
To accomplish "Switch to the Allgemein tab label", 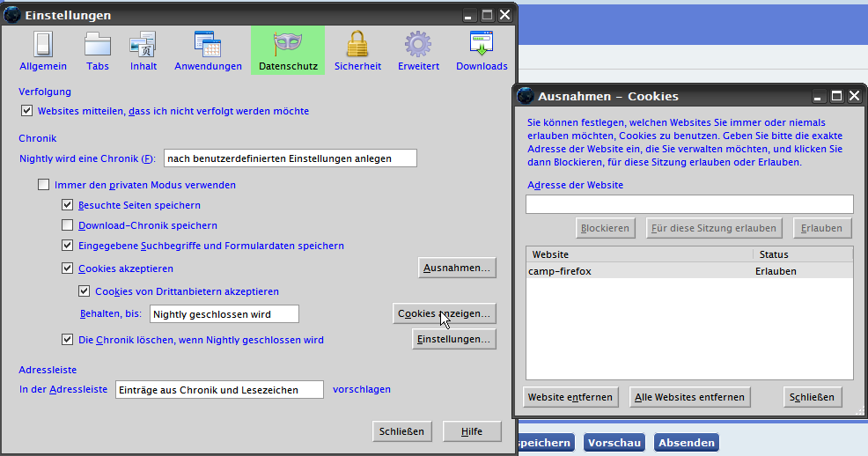I will [42, 66].
